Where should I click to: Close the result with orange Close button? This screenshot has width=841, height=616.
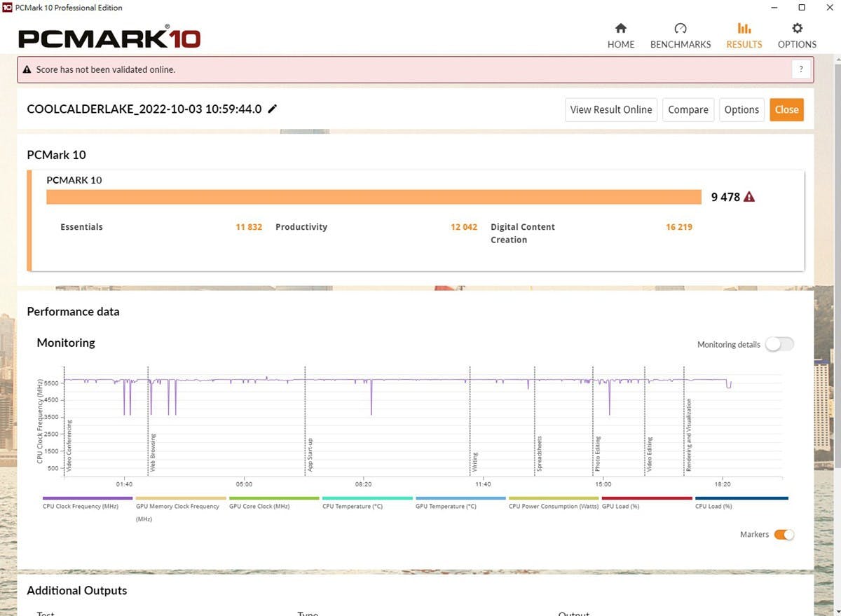786,109
